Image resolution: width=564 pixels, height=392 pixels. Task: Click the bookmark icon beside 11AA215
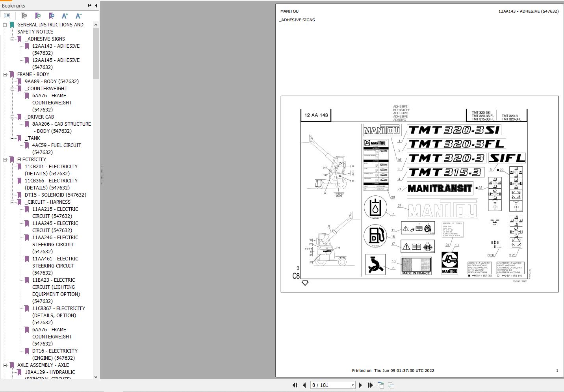[27, 209]
